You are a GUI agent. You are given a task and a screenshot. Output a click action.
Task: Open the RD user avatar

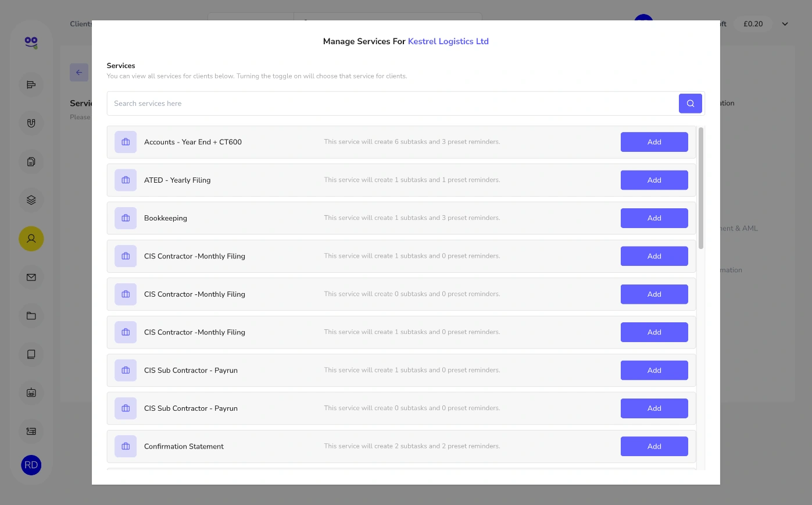coord(31,465)
